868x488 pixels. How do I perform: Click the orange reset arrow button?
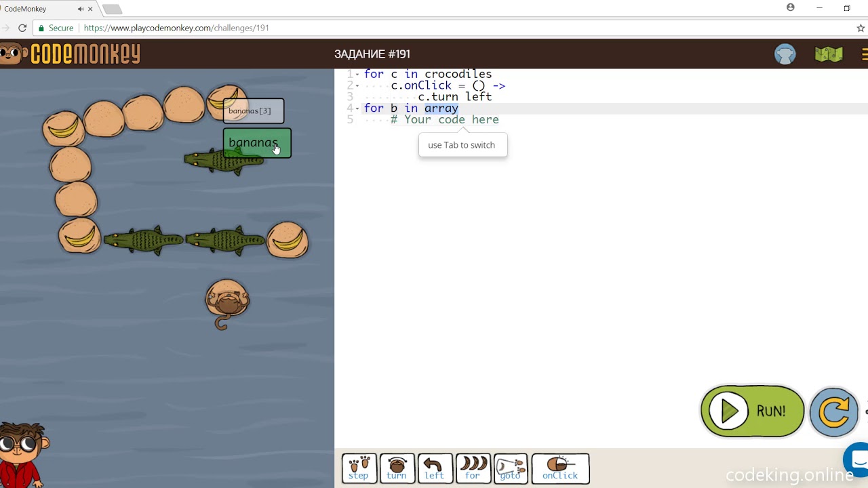pyautogui.click(x=834, y=411)
